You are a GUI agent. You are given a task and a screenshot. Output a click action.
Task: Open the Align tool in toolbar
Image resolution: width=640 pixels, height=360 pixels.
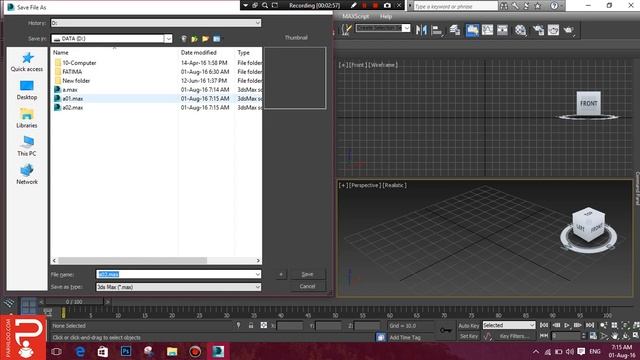click(437, 30)
